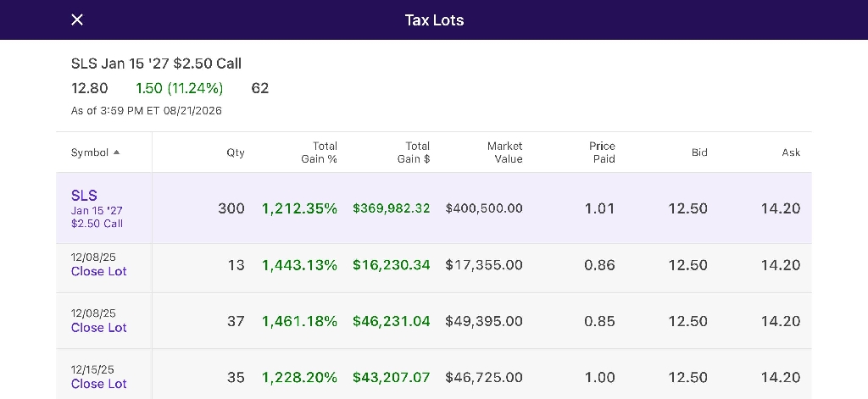Sort table by Symbol column
Viewport: 868px width, 399px height.
pyautogui.click(x=90, y=152)
